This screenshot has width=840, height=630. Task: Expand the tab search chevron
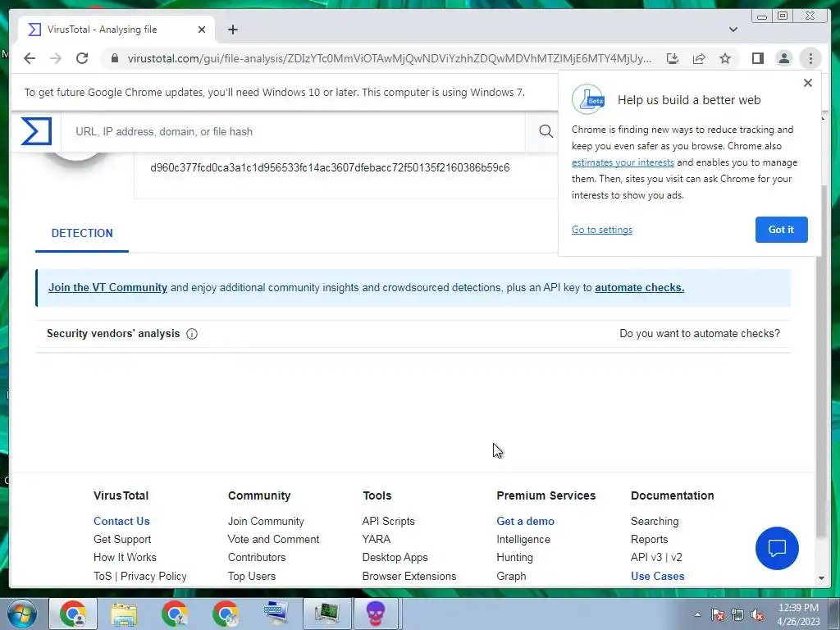pyautogui.click(x=733, y=30)
